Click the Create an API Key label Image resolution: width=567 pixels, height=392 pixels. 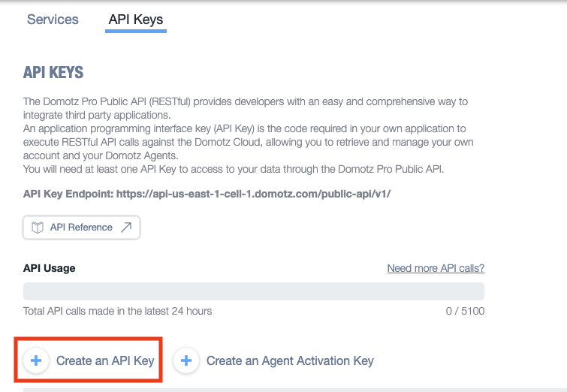(105, 360)
